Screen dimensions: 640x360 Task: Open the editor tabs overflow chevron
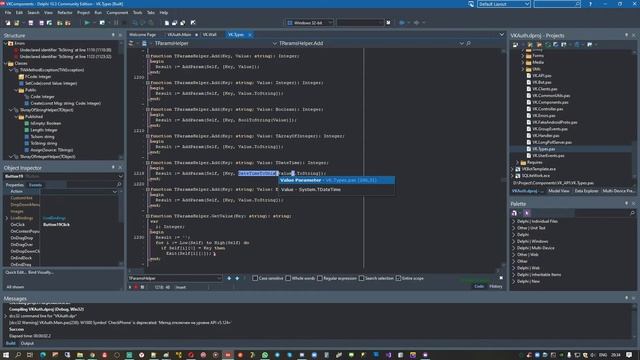click(502, 35)
